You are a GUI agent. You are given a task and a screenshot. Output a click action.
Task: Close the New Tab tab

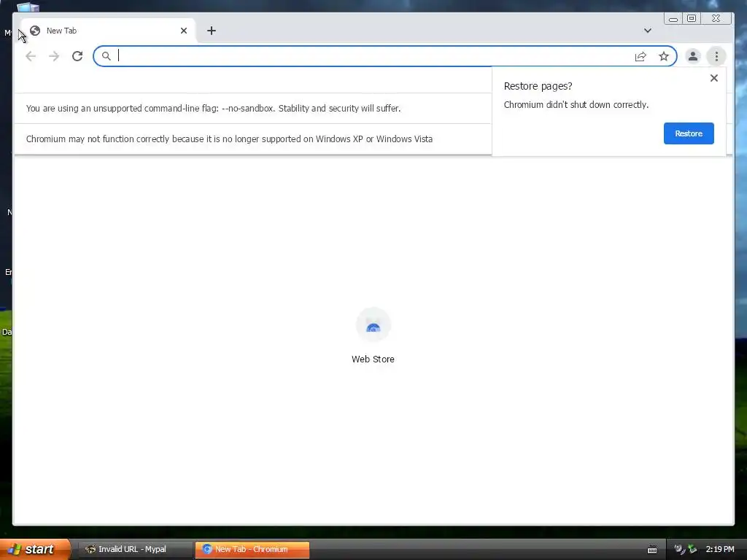pos(183,31)
